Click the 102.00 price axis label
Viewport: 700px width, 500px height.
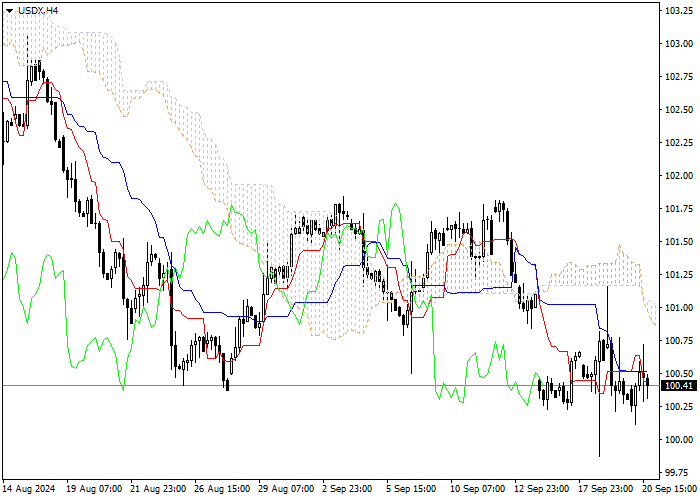(679, 176)
